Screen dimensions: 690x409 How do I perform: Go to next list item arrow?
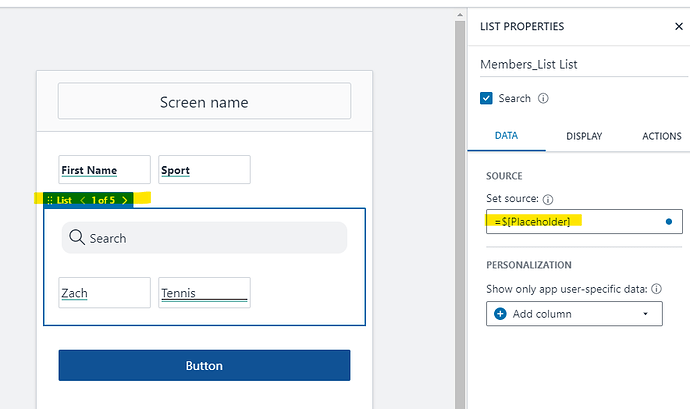[125, 200]
